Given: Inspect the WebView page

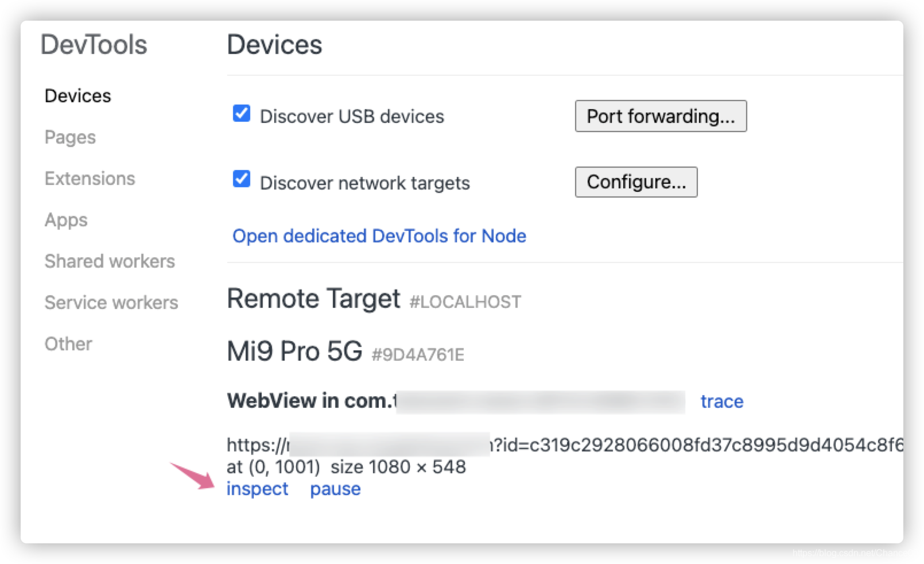Looking at the screenshot, I should coord(257,489).
